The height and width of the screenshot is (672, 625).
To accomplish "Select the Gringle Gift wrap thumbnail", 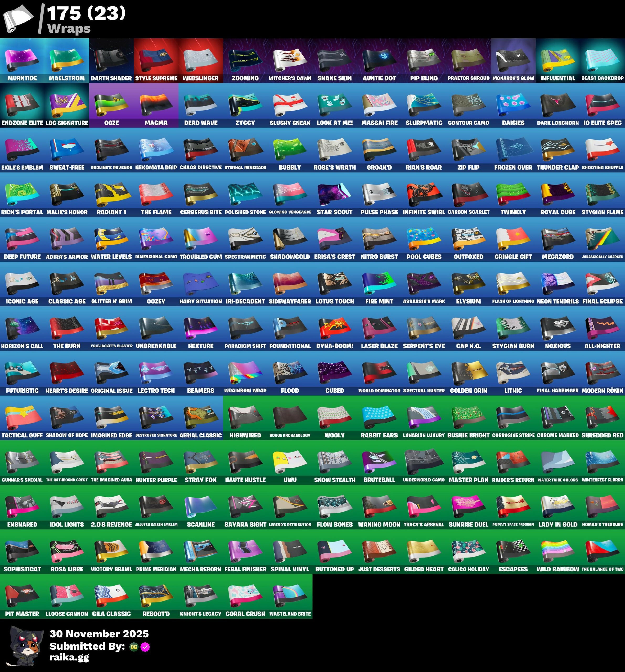I will point(513,238).
